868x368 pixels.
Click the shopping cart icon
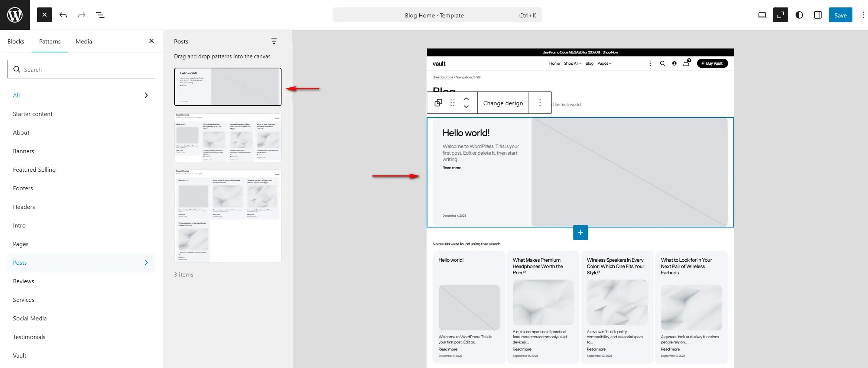[x=686, y=62]
